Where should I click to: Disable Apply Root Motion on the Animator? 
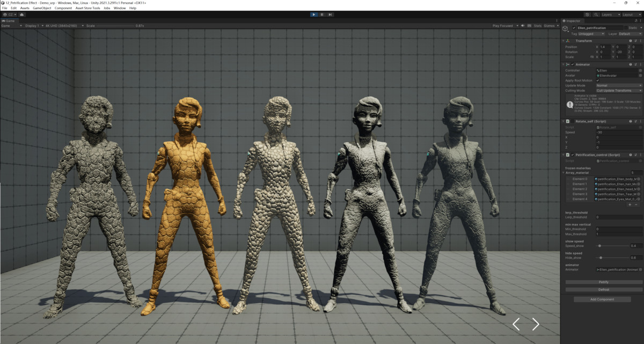tap(598, 80)
